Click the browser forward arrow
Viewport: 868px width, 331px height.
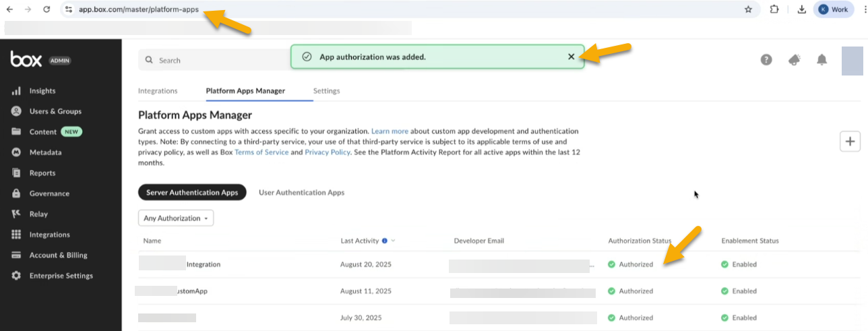[28, 9]
